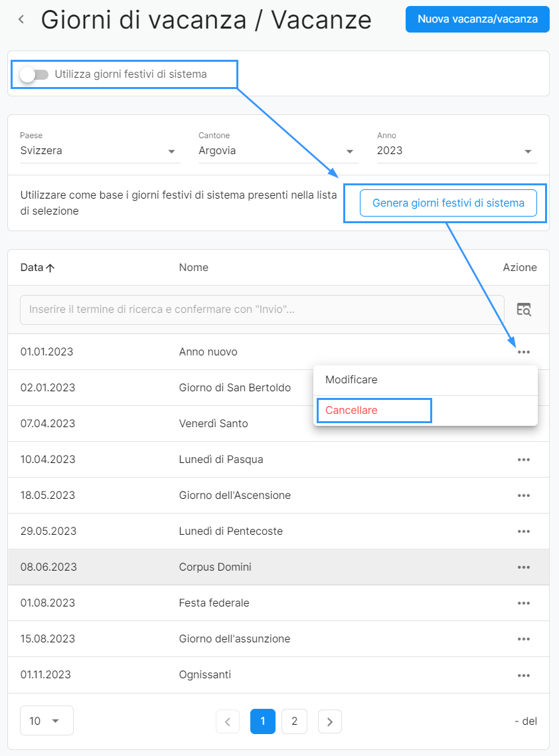559x756 pixels.
Task: Select date 10.04.2023 cell
Action: click(48, 460)
